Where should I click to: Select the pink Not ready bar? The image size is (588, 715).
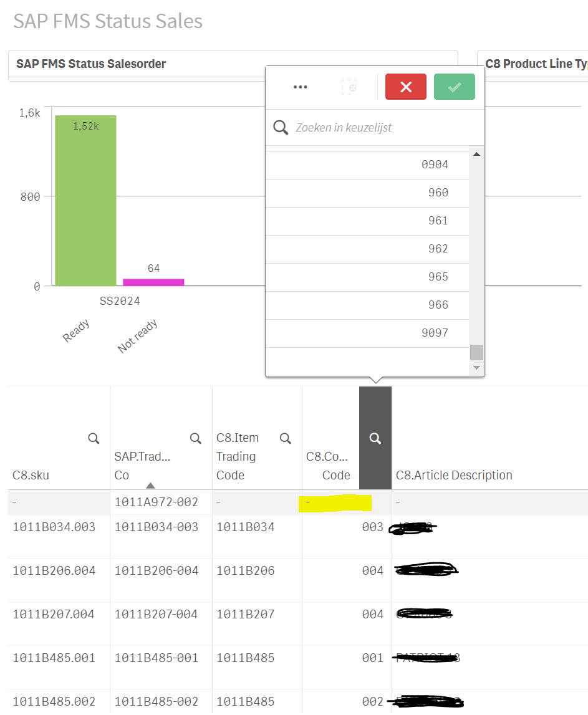pyautogui.click(x=153, y=282)
